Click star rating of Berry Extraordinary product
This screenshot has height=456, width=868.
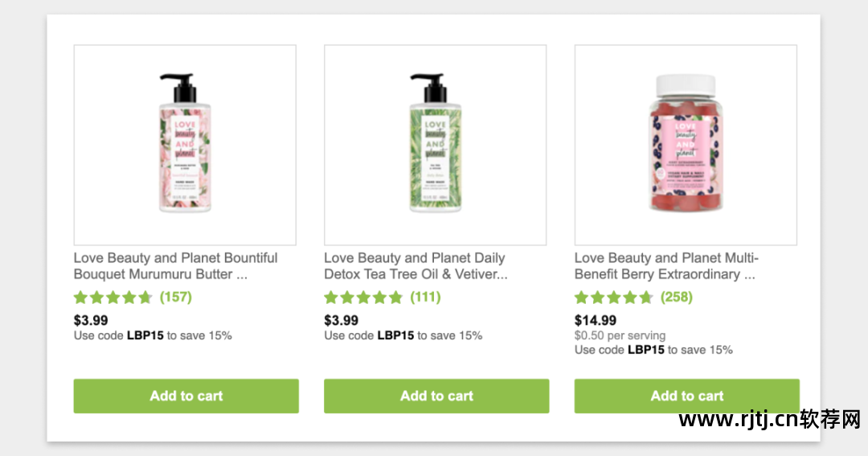point(613,298)
